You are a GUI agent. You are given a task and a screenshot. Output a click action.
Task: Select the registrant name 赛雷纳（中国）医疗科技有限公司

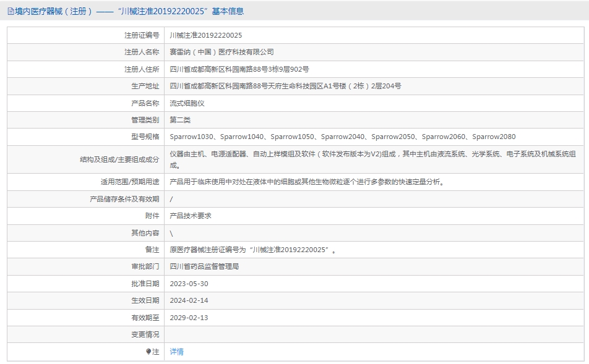click(221, 52)
